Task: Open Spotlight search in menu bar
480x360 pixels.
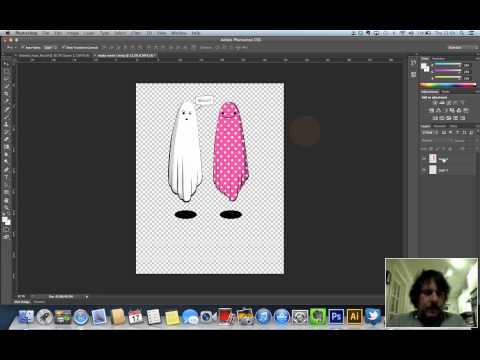Action: coord(462,33)
